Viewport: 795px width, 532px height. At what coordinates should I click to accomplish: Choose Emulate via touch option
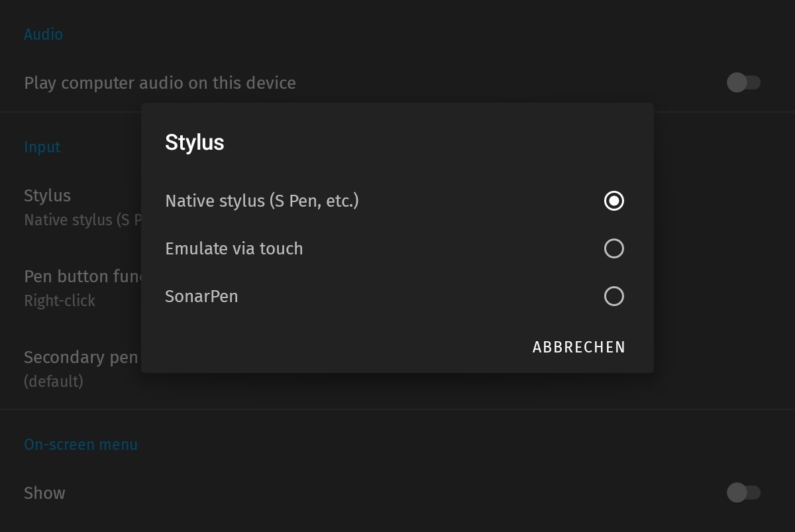point(613,248)
